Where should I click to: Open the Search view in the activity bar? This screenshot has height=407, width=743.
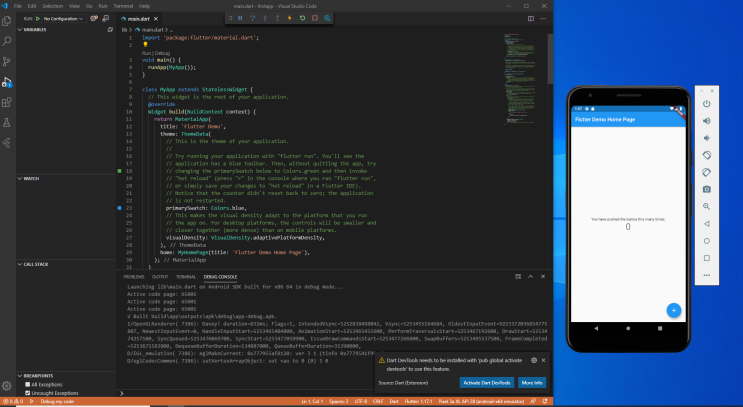click(7, 41)
